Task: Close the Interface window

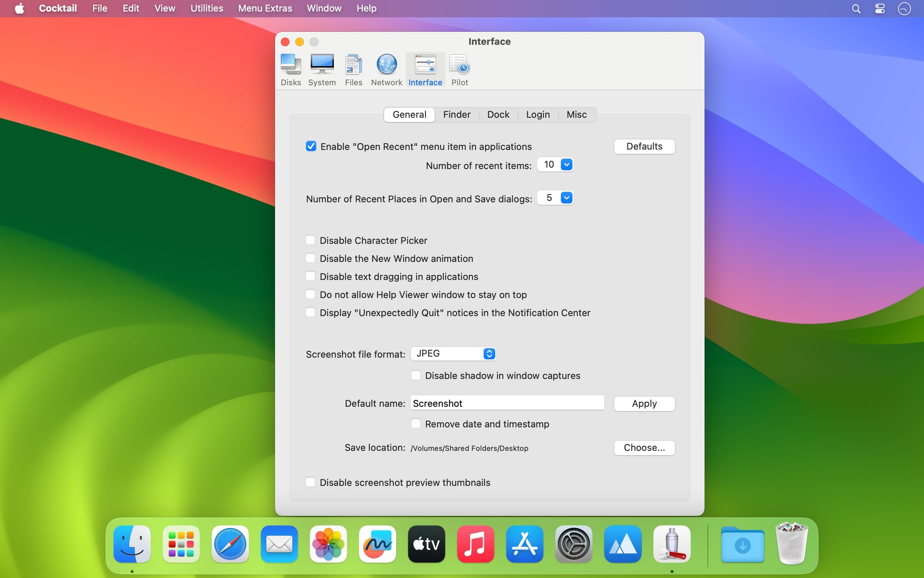Action: point(285,42)
